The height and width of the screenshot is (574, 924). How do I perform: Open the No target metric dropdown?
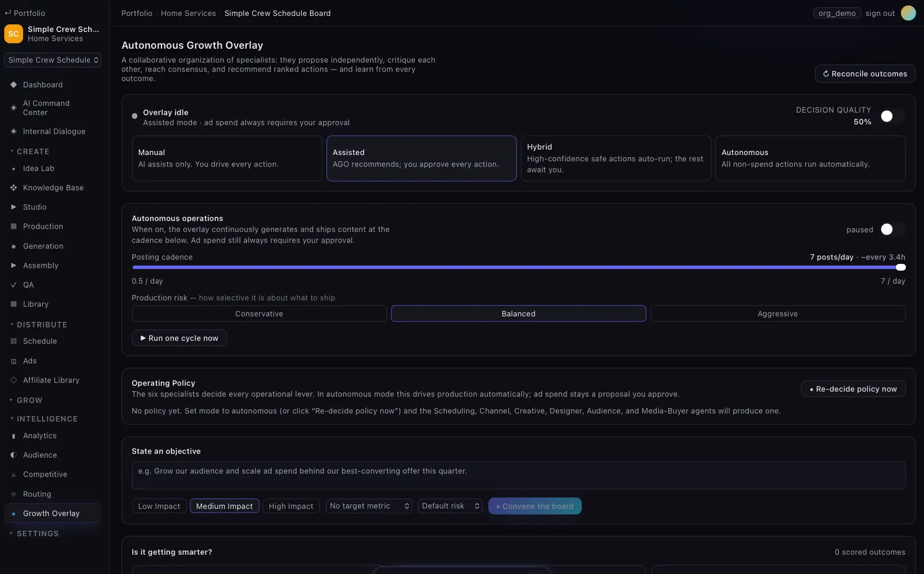coord(369,506)
